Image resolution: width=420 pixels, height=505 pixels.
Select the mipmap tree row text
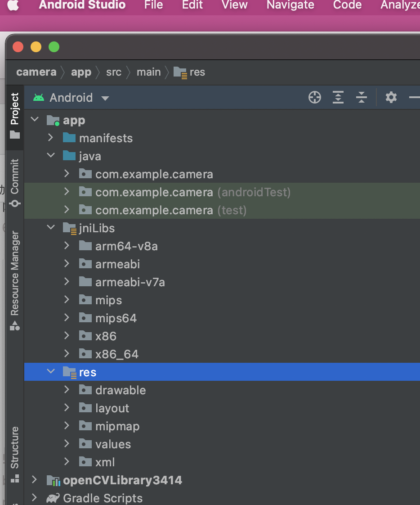(x=117, y=426)
